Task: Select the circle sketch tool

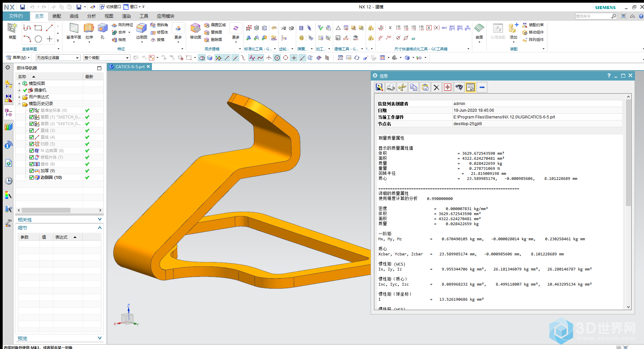Action: tap(38, 39)
